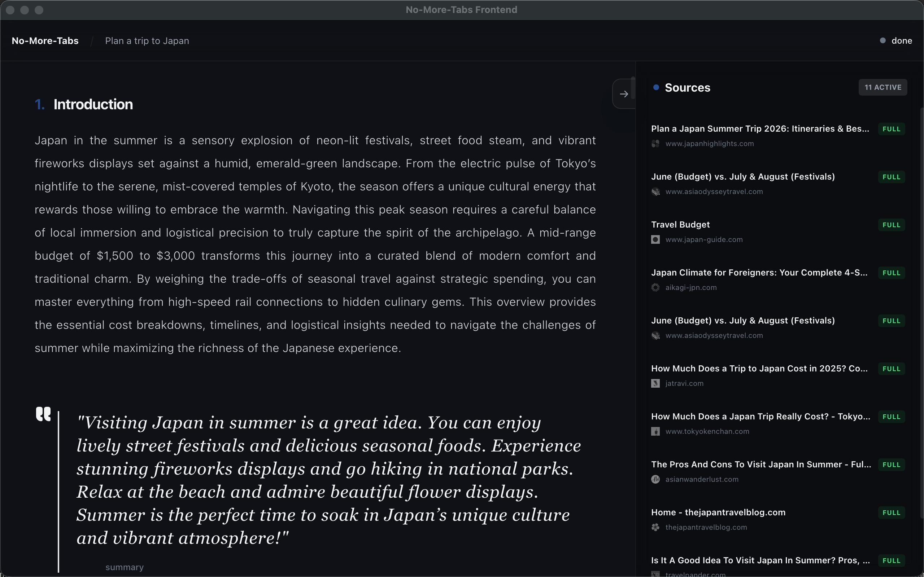The height and width of the screenshot is (577, 924).
Task: Open How Much Does a Japan Trip Really Cost source
Action: point(760,417)
